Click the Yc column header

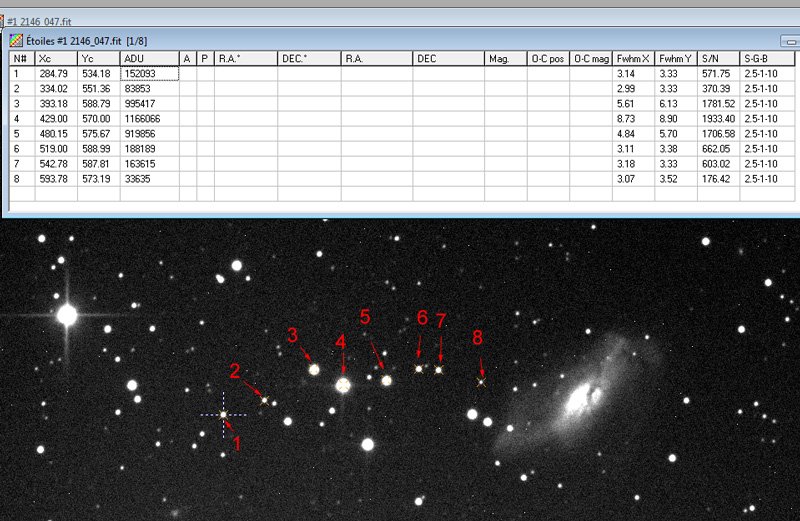(x=98, y=59)
